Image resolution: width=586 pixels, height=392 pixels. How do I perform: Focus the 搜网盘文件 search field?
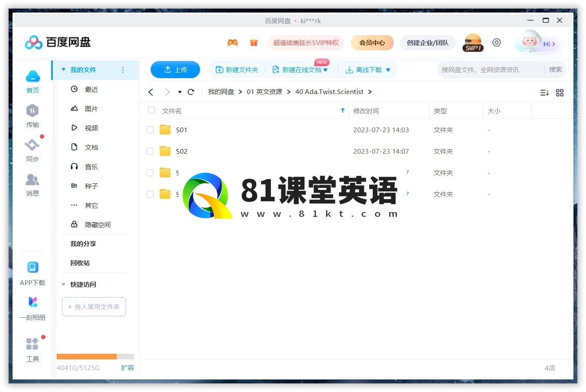coord(491,70)
